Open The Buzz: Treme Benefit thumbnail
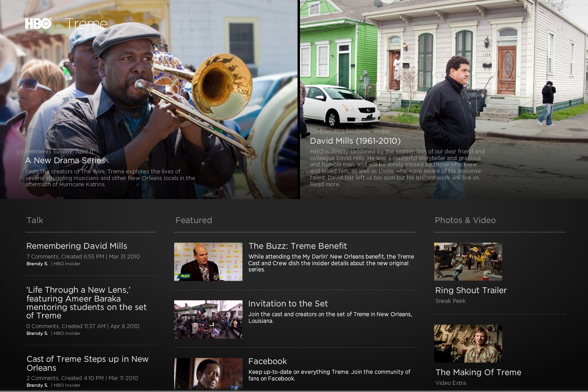588x392 pixels. pos(208,262)
